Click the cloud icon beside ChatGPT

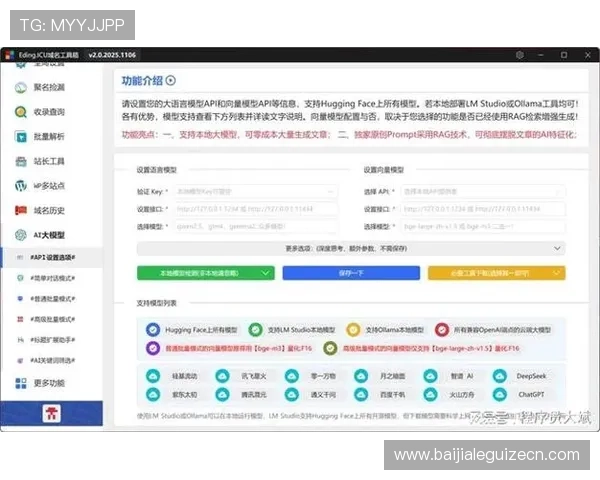coord(499,394)
